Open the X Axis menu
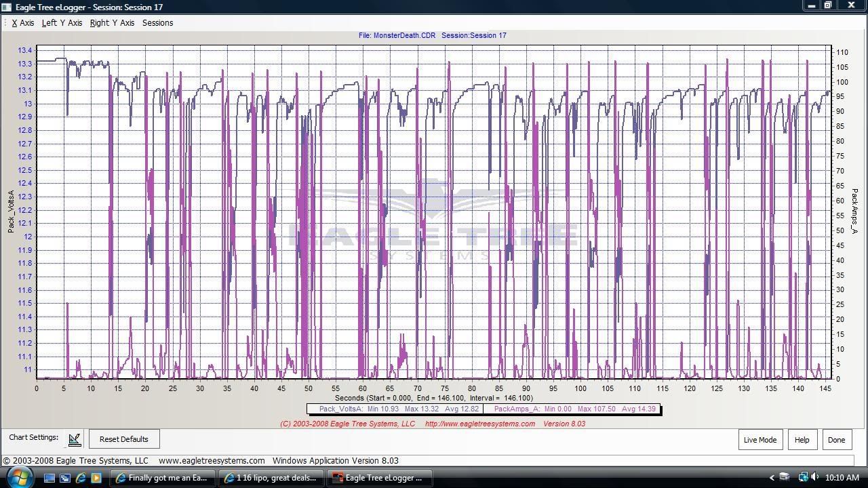The width and height of the screenshot is (868, 488). [x=22, y=23]
